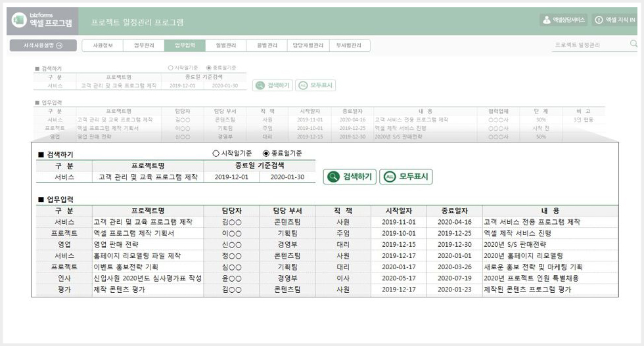Click the 2020-07-19 end date cell
Screen dimensions: 644x346
tap(455, 278)
